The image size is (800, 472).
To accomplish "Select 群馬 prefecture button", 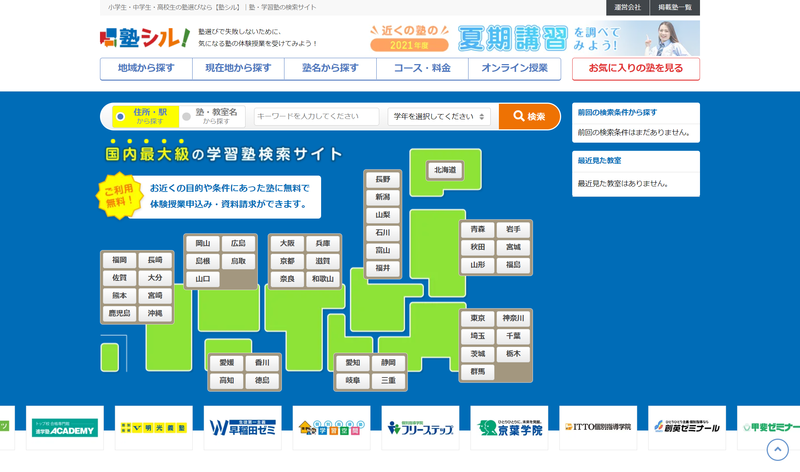I will pos(478,372).
